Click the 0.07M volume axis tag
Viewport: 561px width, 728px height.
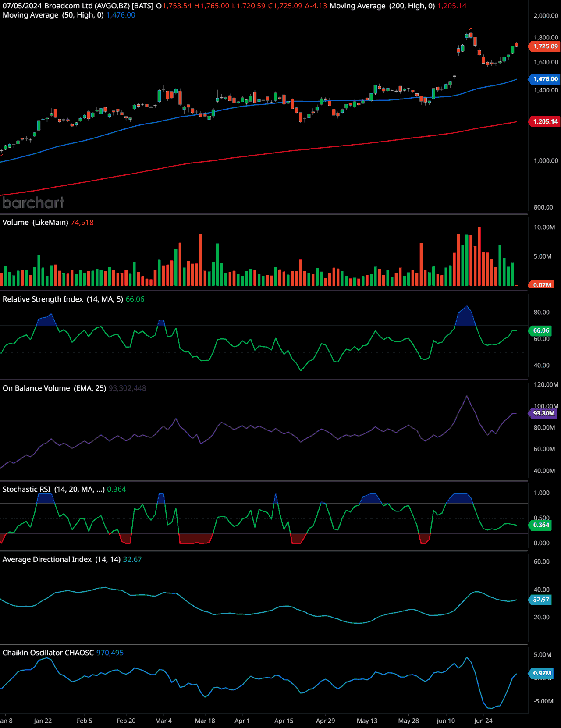coord(542,285)
